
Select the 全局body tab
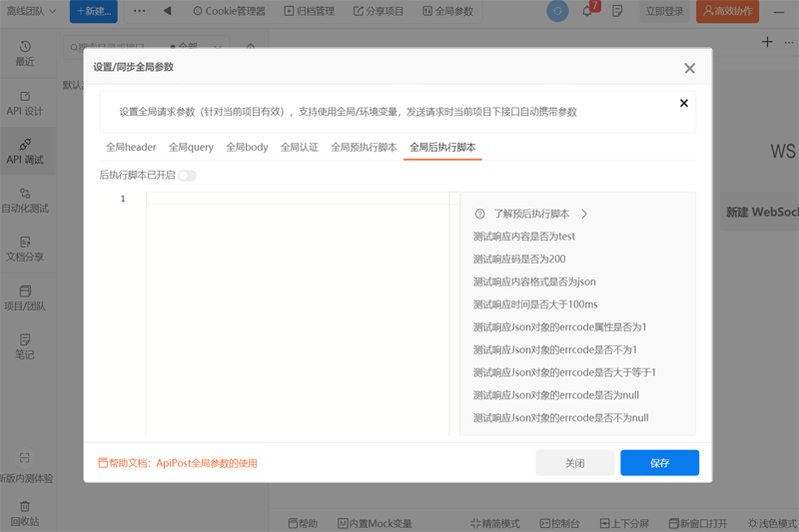(x=247, y=147)
